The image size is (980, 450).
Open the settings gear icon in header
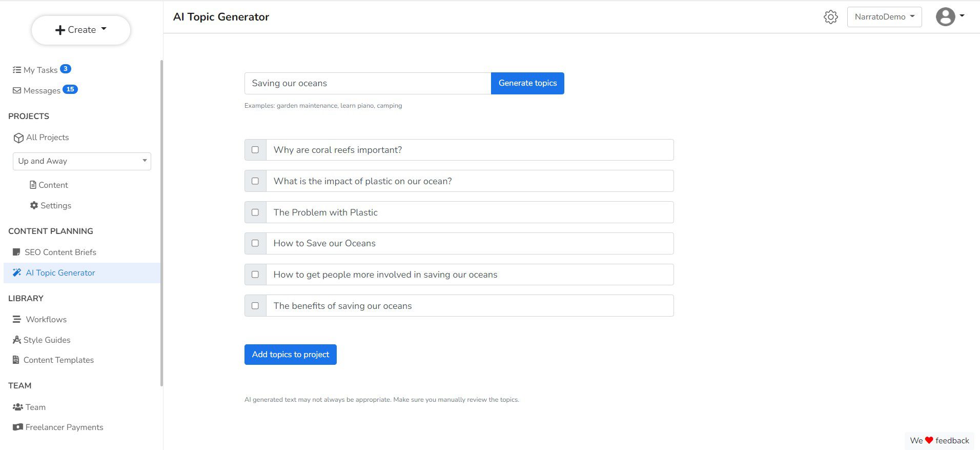(x=830, y=17)
